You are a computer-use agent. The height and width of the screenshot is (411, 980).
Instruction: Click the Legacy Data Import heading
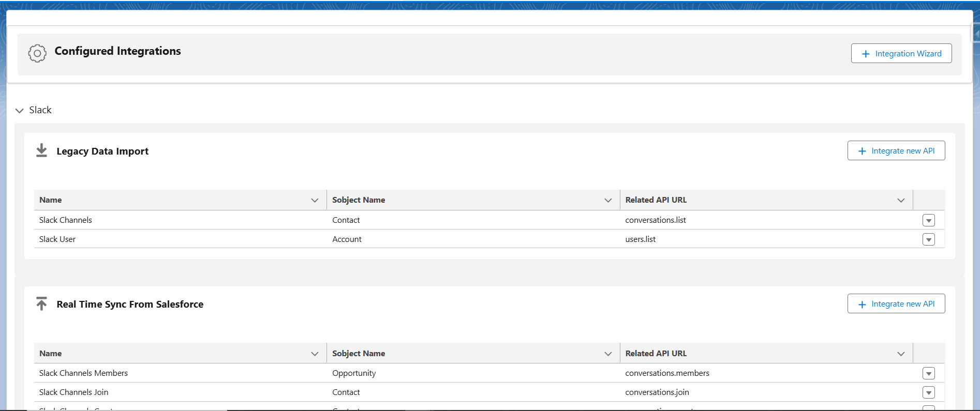pyautogui.click(x=102, y=151)
